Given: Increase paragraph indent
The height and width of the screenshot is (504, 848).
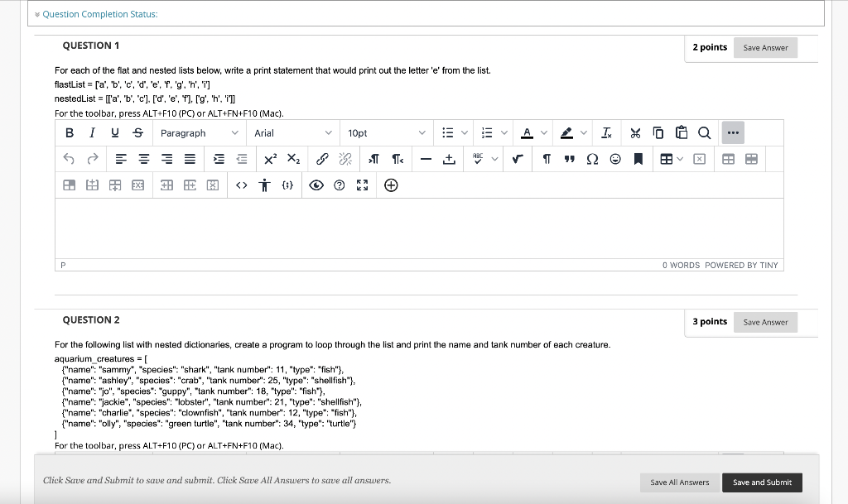Looking at the screenshot, I should click(x=219, y=159).
